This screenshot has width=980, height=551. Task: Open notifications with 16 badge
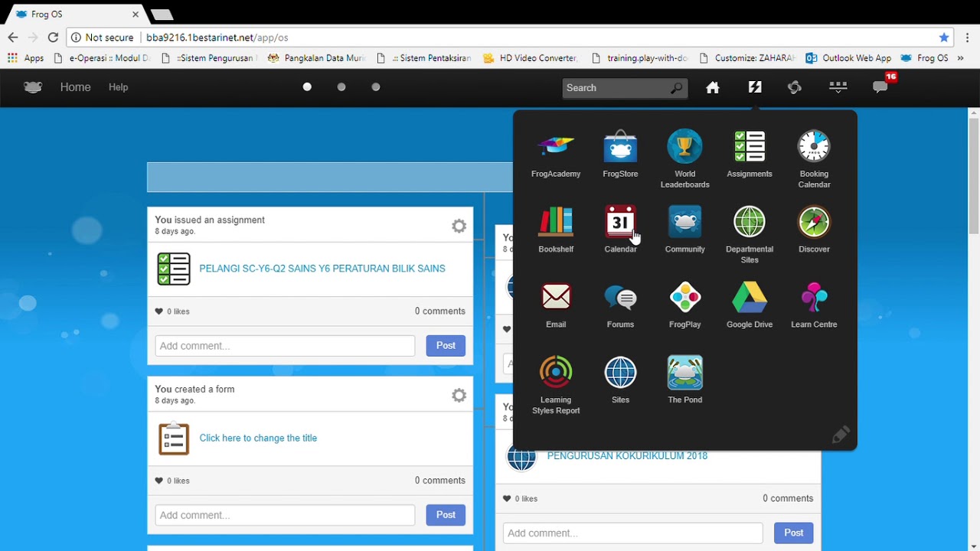click(x=882, y=85)
